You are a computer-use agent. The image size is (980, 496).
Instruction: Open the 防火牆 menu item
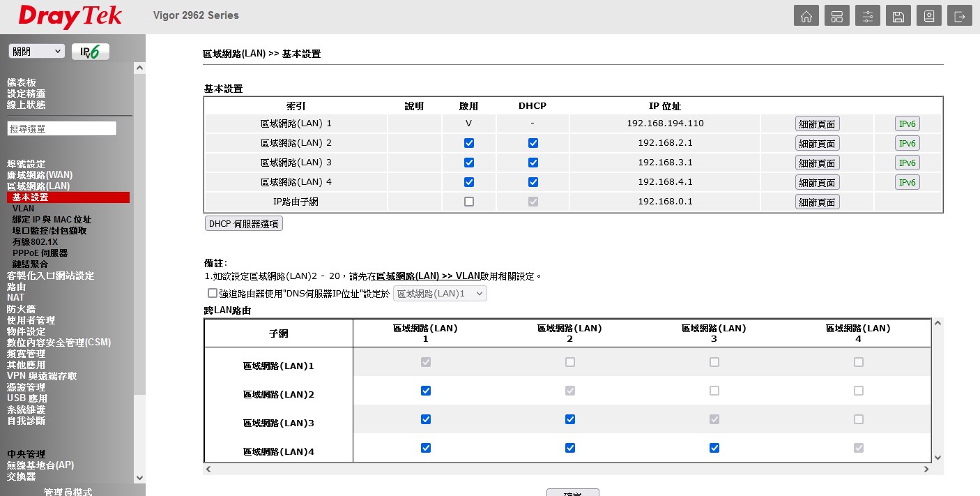click(x=21, y=309)
